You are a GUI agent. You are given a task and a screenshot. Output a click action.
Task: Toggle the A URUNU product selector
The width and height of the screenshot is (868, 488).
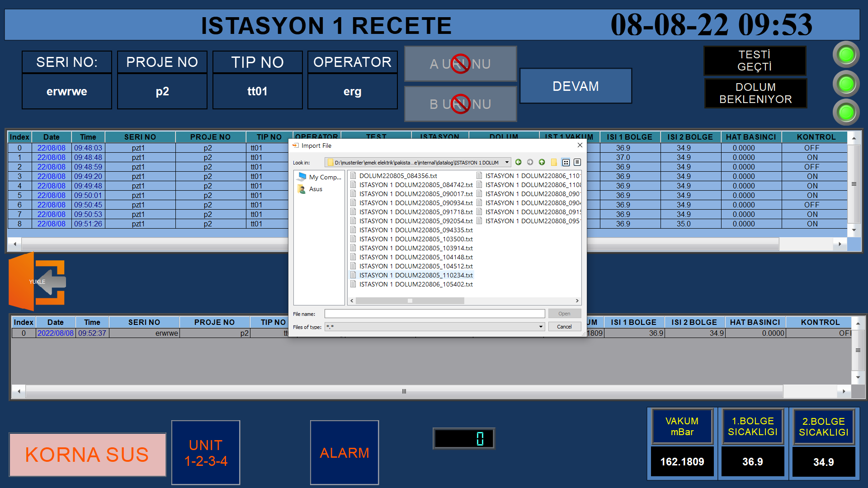[460, 64]
